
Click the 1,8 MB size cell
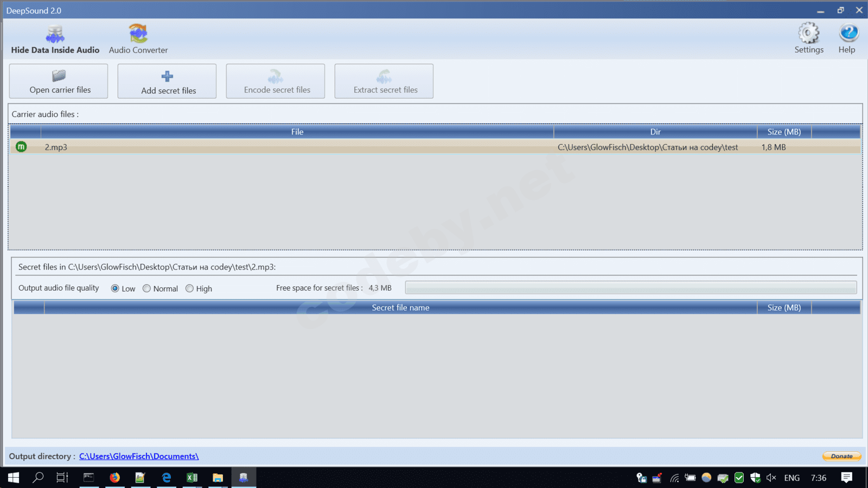pos(774,147)
